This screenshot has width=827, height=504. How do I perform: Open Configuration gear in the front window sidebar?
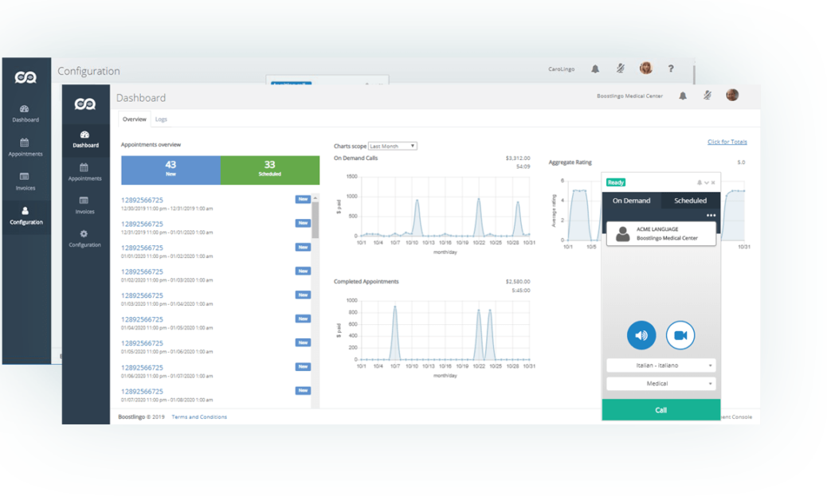[x=85, y=238]
